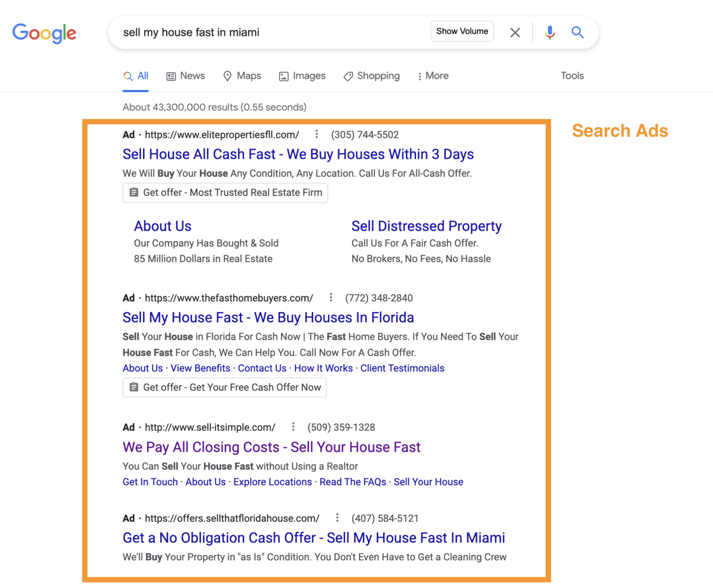Click the Get In Touch sitelink
The height and width of the screenshot is (588, 713).
pos(150,482)
